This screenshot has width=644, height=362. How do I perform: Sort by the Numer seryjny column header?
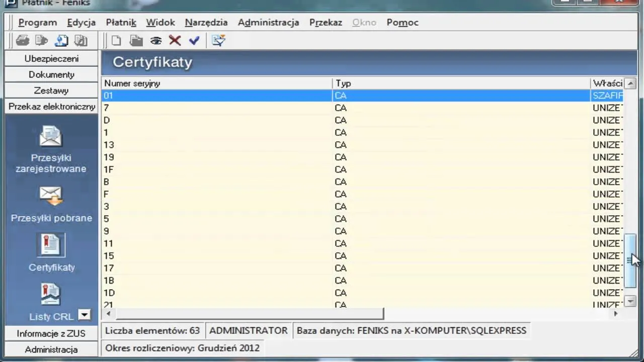(x=216, y=83)
